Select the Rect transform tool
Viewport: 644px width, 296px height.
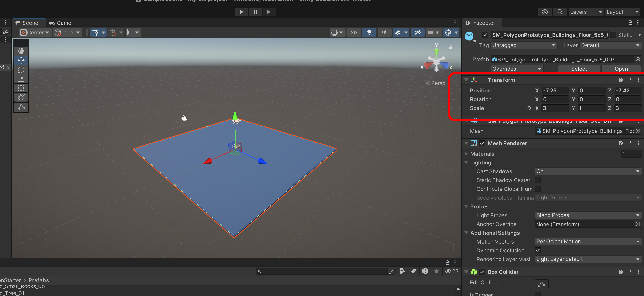pyautogui.click(x=21, y=88)
